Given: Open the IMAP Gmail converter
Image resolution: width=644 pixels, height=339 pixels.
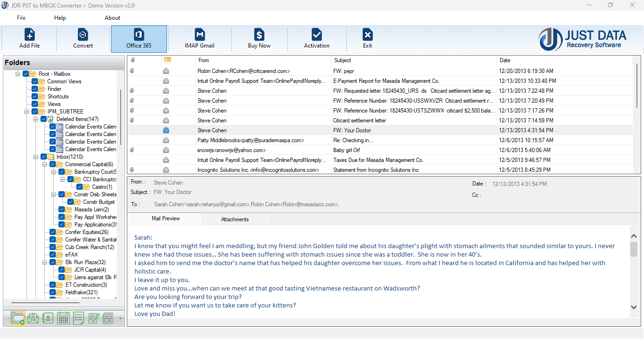Looking at the screenshot, I should [199, 38].
